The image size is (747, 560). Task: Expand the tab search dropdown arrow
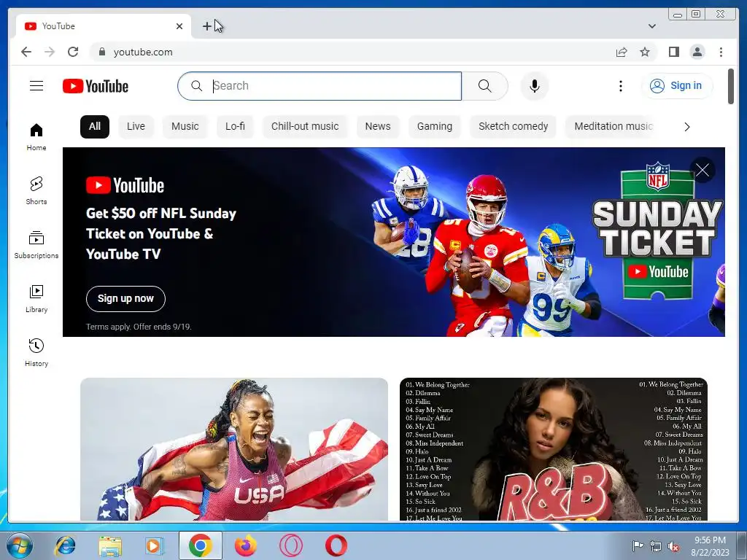(x=652, y=26)
